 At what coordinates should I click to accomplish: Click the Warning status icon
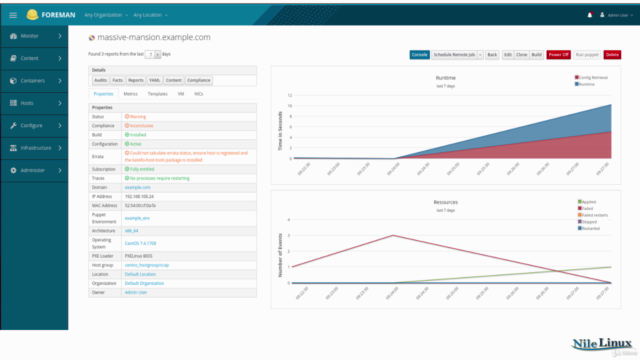click(127, 117)
